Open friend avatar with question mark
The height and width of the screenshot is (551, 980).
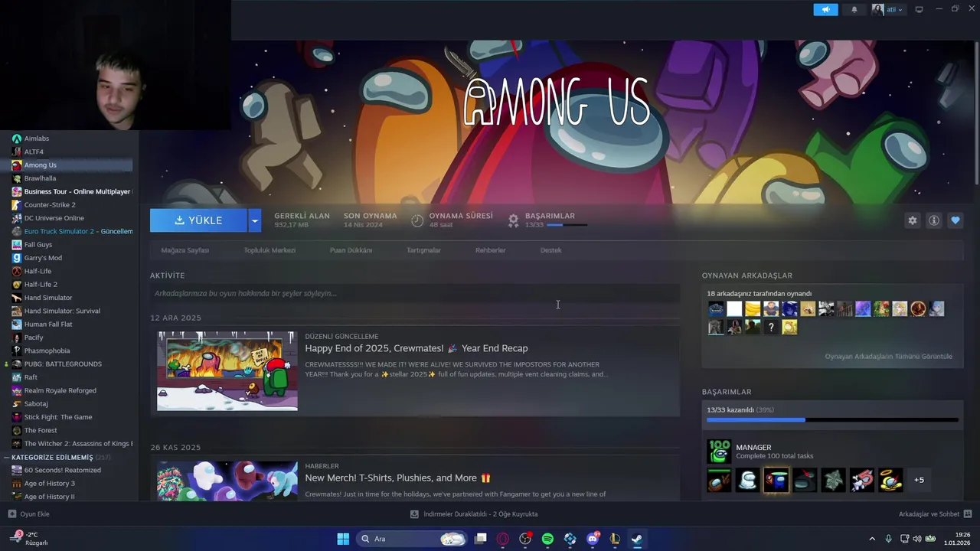(771, 327)
